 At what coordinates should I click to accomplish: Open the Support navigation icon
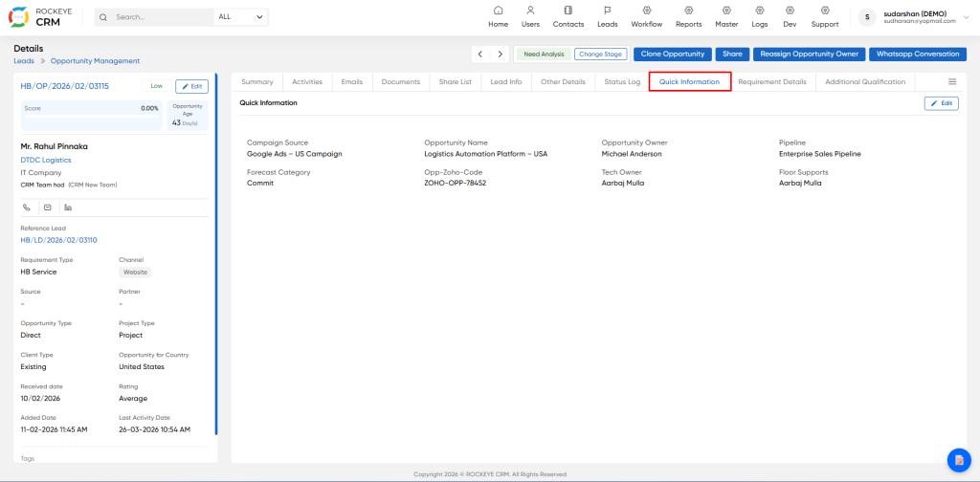pos(825,11)
